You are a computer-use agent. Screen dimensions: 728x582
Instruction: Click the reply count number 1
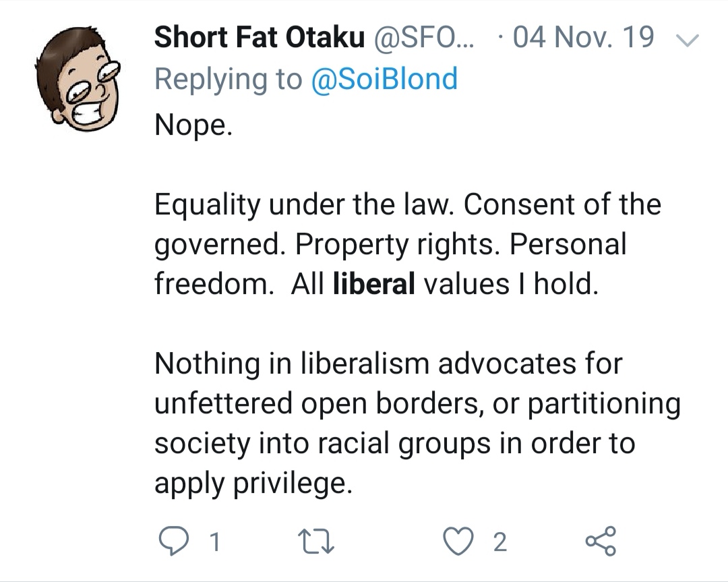pyautogui.click(x=214, y=542)
